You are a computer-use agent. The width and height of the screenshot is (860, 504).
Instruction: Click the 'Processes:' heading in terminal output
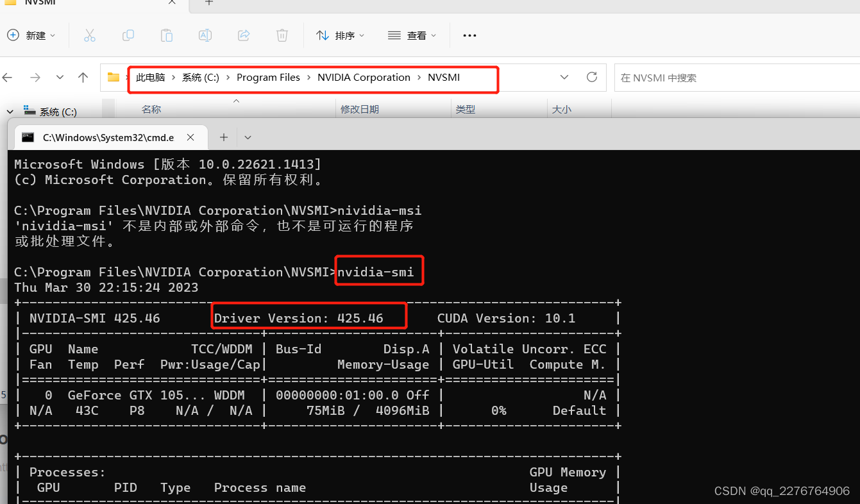pyautogui.click(x=68, y=473)
